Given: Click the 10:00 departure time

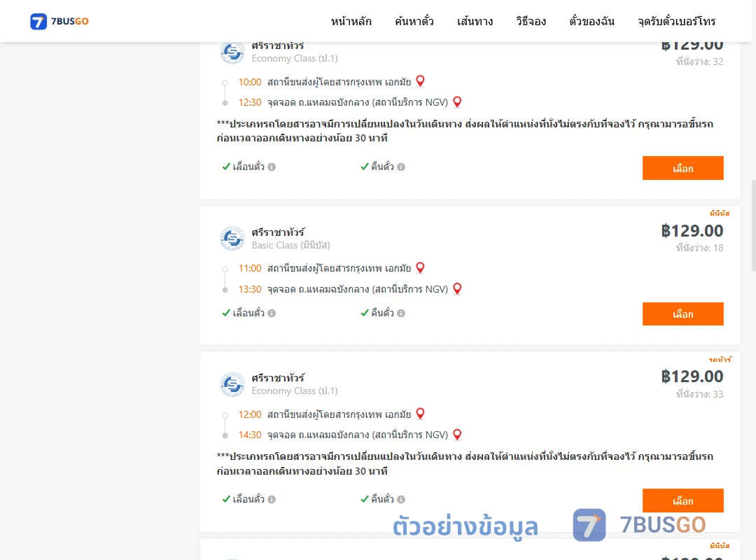Looking at the screenshot, I should pos(250,82).
